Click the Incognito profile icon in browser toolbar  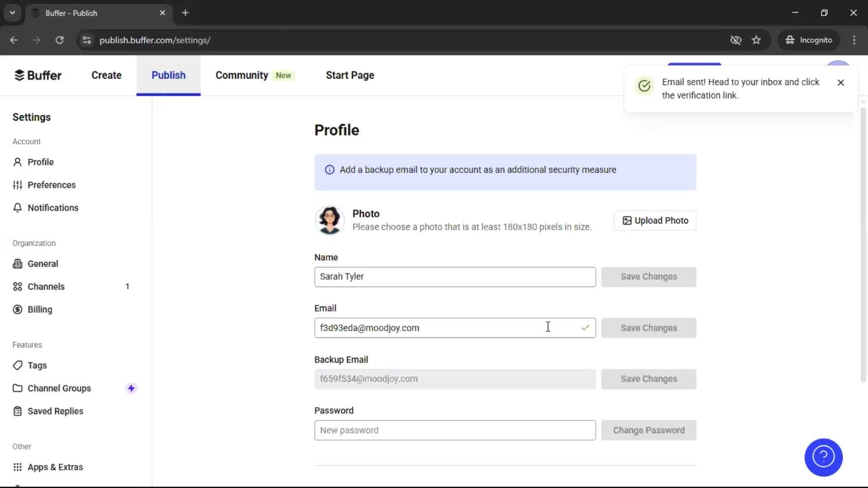(x=790, y=40)
